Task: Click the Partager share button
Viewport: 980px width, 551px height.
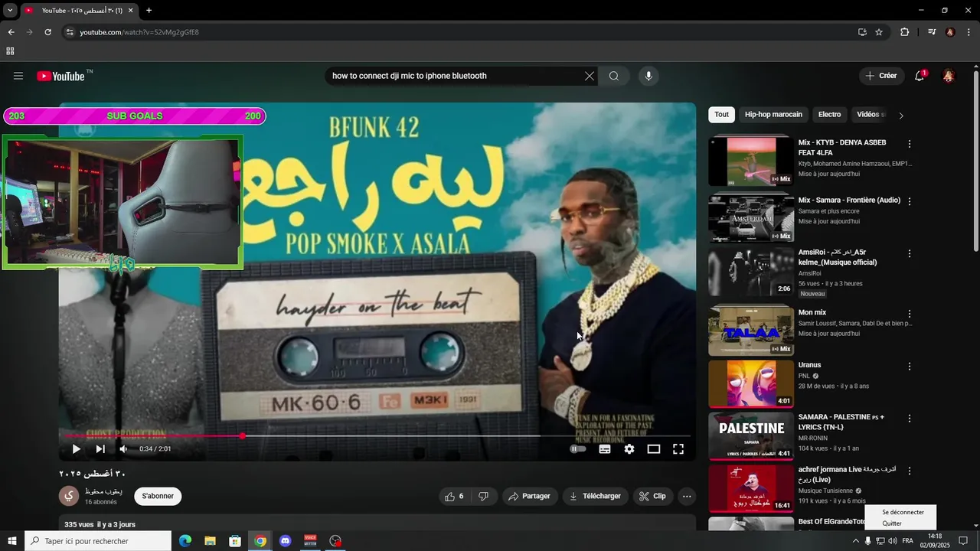Action: [x=530, y=496]
